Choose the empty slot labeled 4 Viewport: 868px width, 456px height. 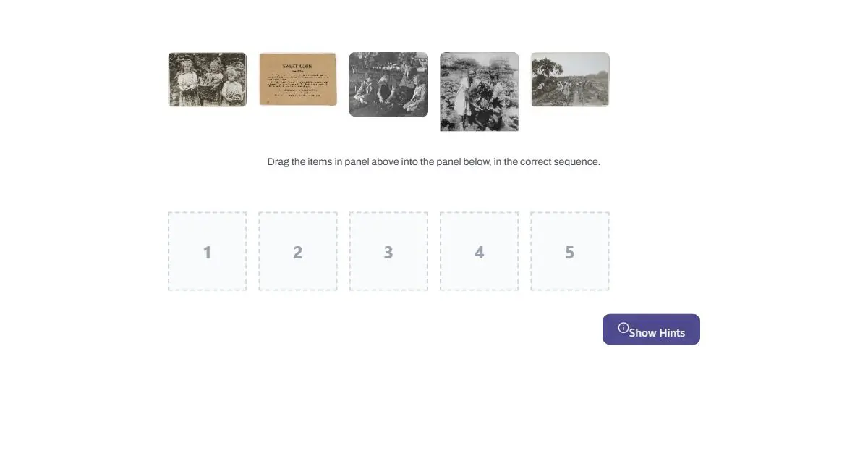point(479,251)
